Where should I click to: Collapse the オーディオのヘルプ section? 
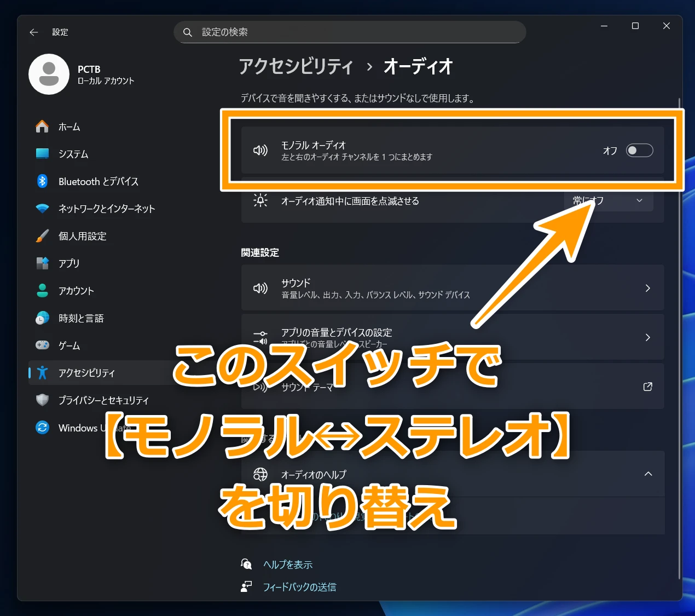click(648, 474)
